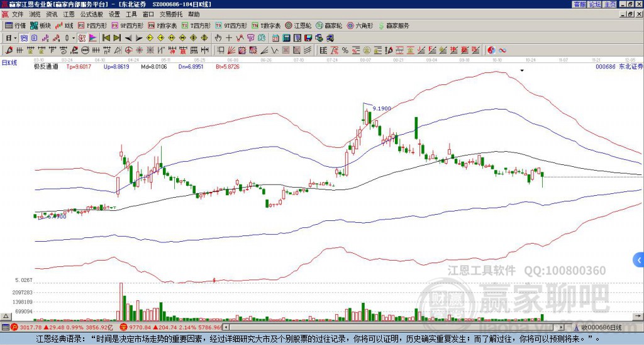Open the P四方形 tool
The height and width of the screenshot is (345, 644).
pos(92,25)
